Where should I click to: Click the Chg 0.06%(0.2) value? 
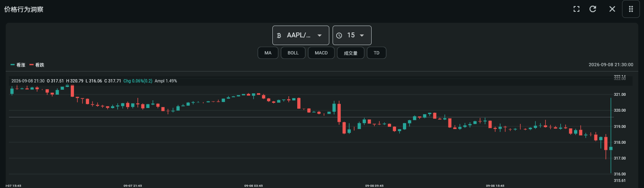tap(138, 81)
